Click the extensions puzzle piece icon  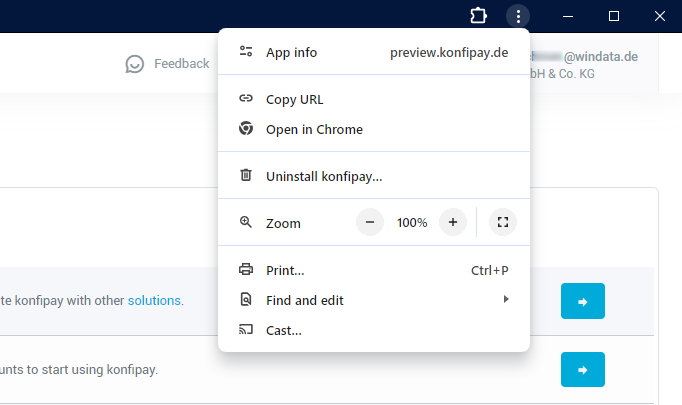(x=478, y=16)
